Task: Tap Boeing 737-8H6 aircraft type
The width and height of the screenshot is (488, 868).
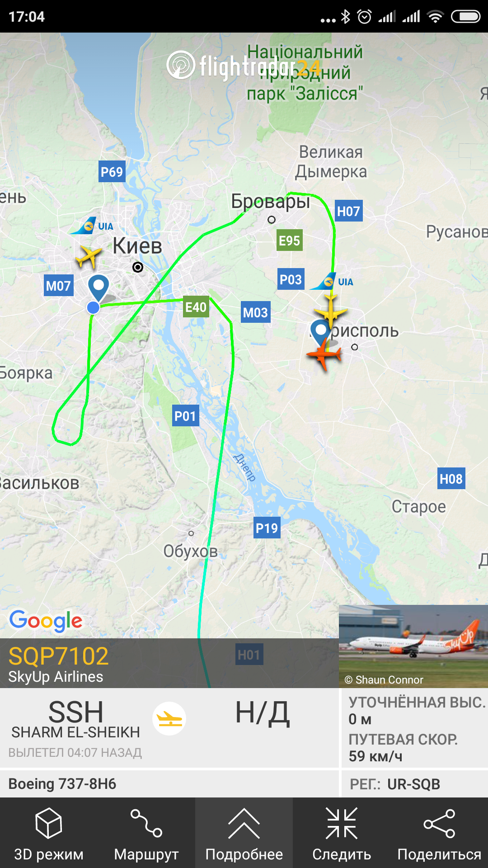Action: click(x=62, y=783)
